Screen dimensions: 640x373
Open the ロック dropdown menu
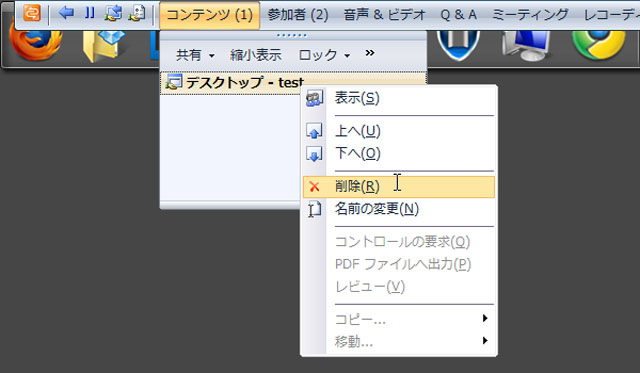tap(324, 55)
